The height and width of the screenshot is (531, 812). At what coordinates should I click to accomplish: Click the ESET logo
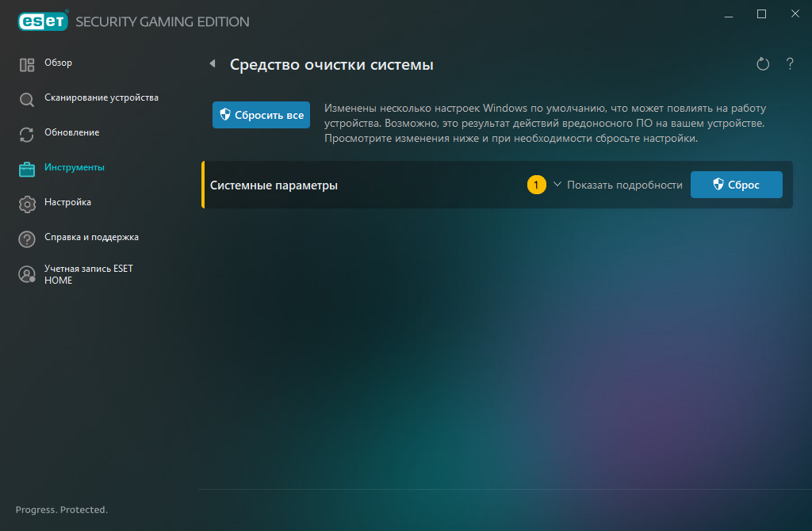click(43, 21)
